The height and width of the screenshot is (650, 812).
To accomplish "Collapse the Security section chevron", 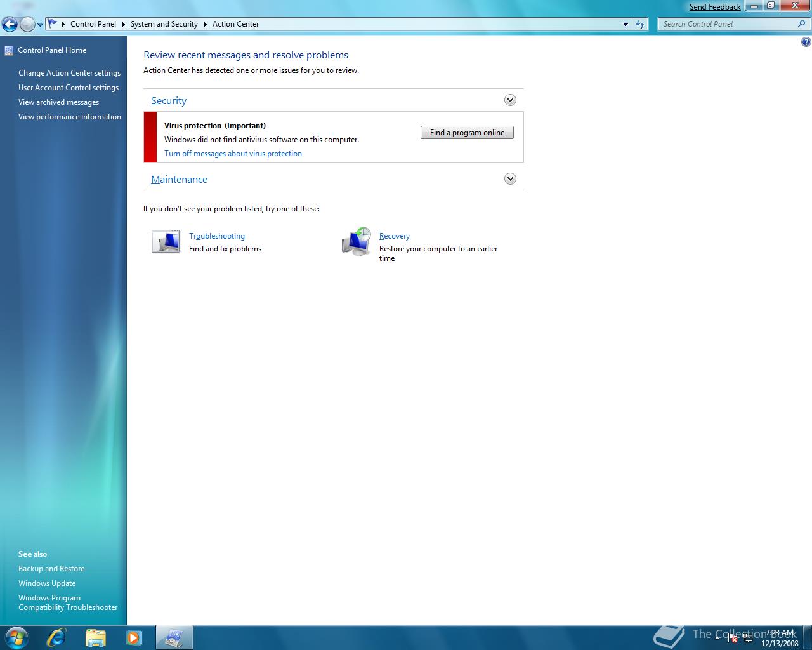I will (510, 100).
